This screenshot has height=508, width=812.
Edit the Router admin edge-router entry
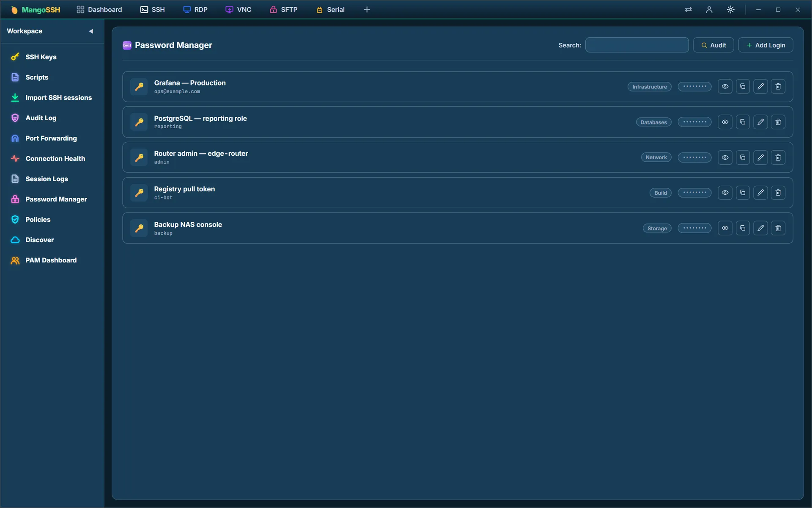tap(760, 157)
